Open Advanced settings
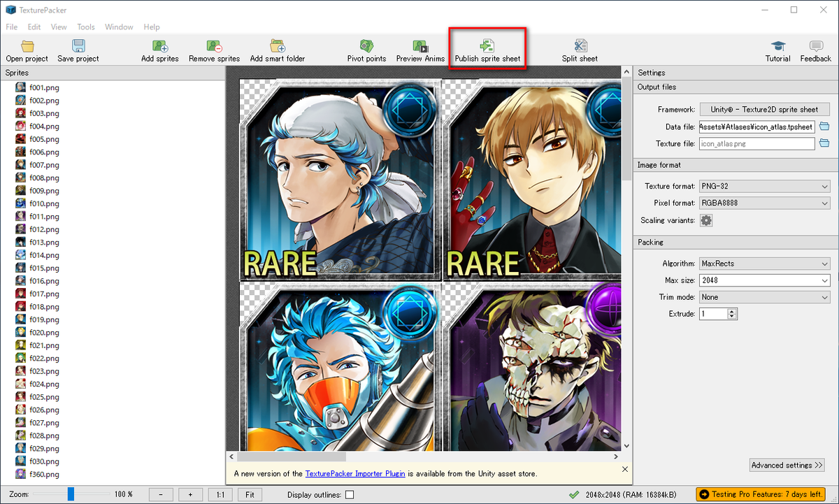 point(787,465)
